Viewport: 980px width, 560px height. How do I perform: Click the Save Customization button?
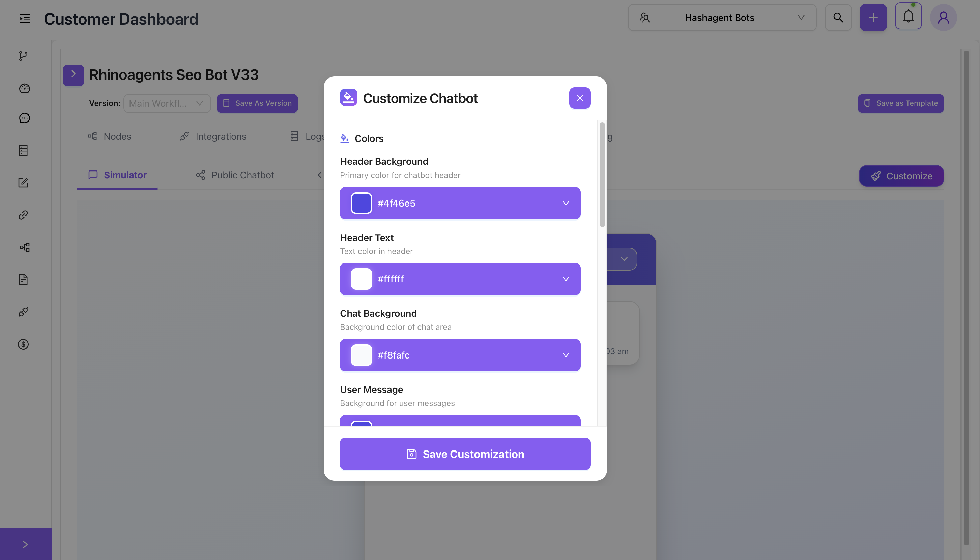coord(465,454)
